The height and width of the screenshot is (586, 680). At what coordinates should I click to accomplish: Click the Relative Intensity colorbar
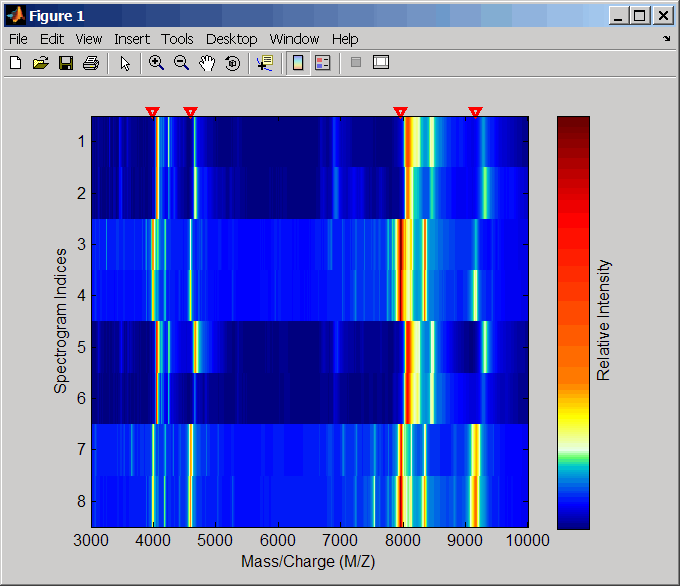click(x=573, y=322)
